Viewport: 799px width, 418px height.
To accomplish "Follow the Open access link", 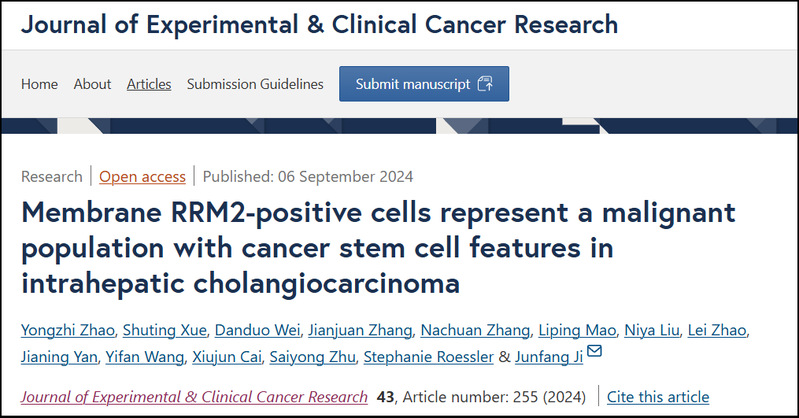I will (142, 176).
